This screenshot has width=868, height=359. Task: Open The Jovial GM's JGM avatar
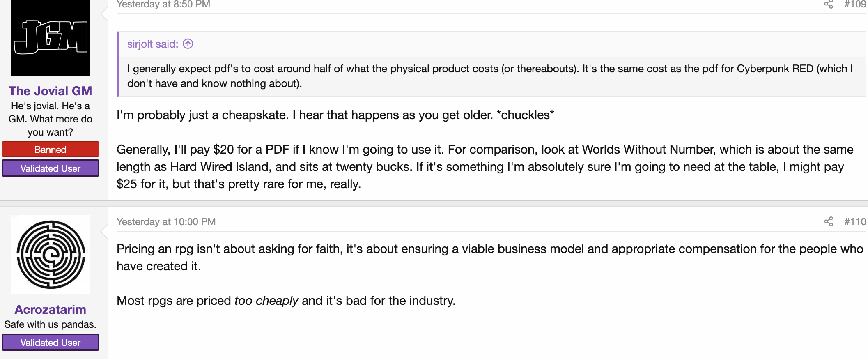[x=51, y=38]
